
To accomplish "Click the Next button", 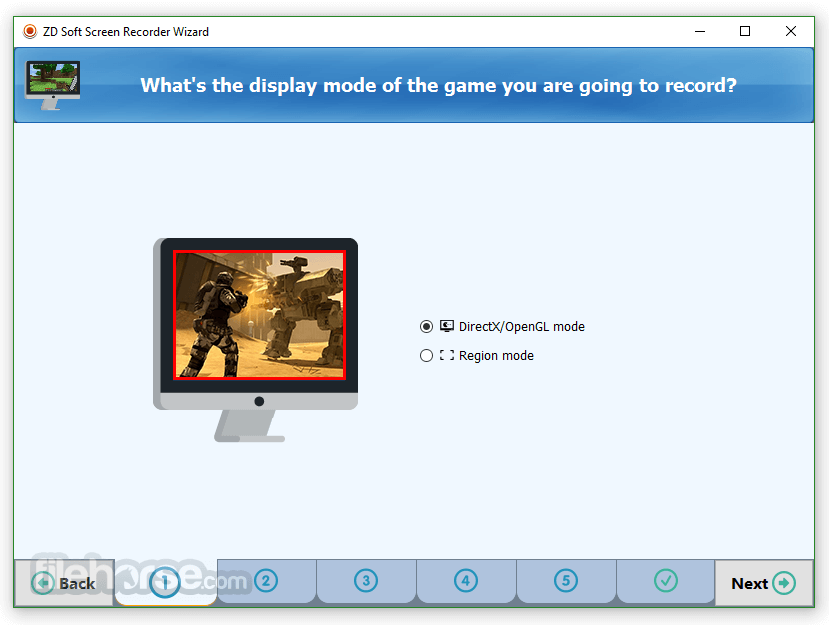I will pyautogui.click(x=763, y=583).
